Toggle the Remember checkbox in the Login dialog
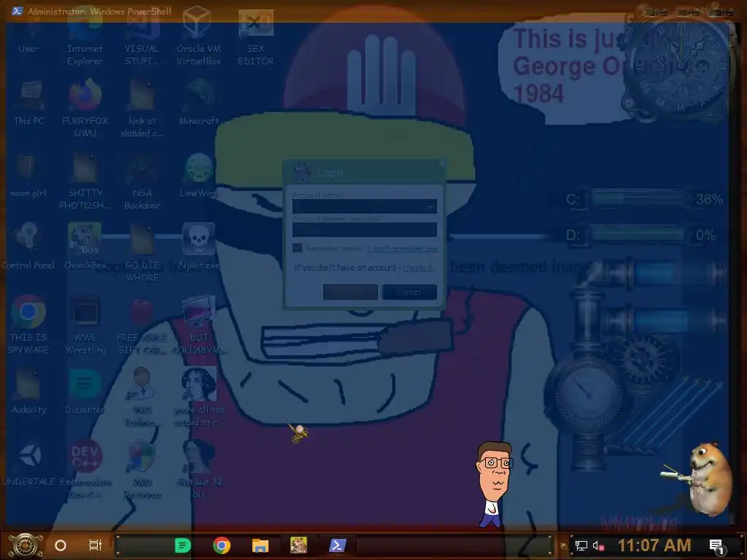 point(298,248)
